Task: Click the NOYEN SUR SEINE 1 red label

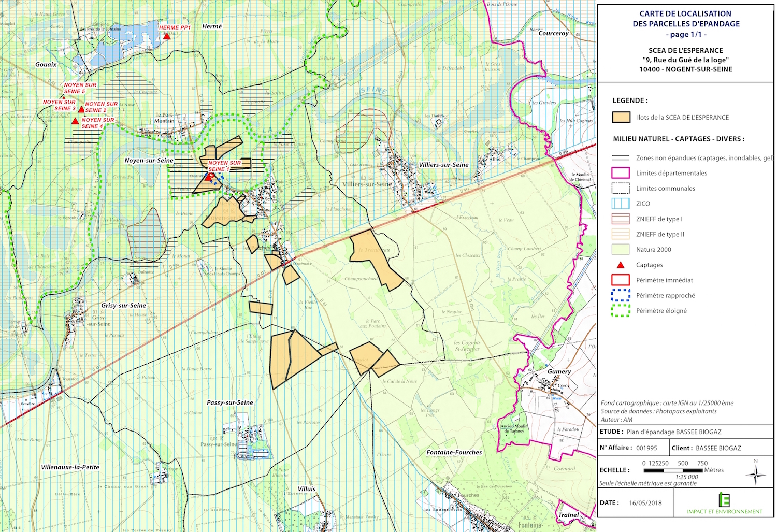Action: click(x=224, y=166)
